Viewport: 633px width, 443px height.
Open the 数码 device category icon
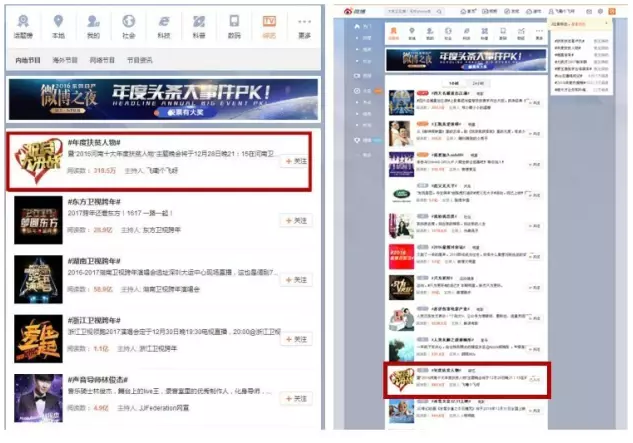pyautogui.click(x=233, y=22)
